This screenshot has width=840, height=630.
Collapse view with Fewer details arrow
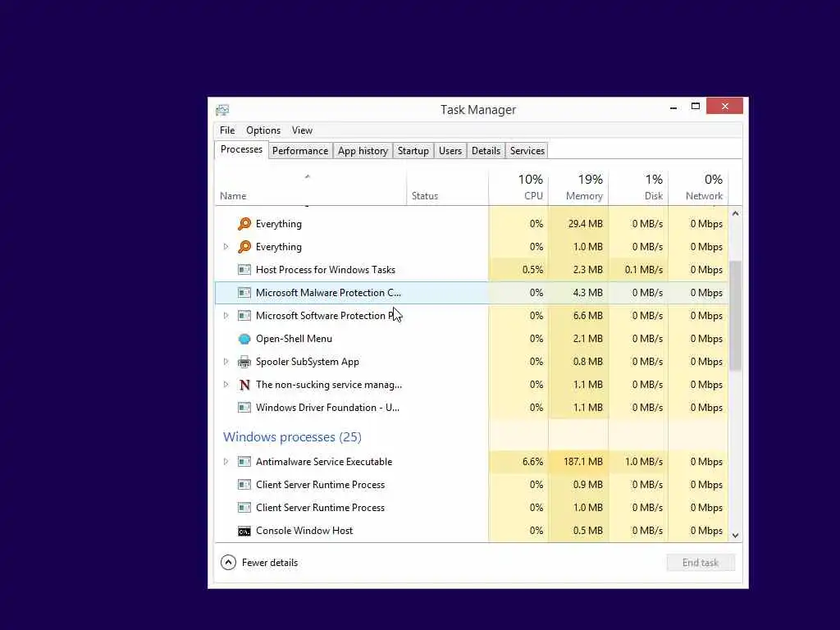228,563
